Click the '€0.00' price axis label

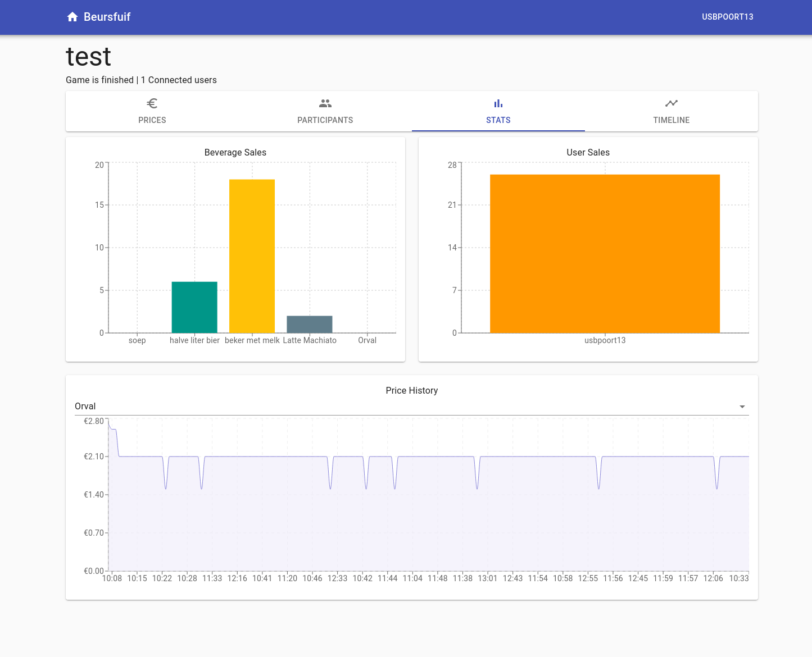tap(94, 571)
